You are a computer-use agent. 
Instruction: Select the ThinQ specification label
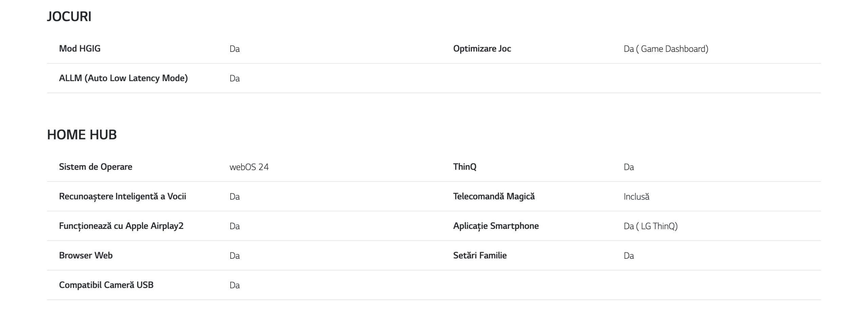(x=465, y=167)
